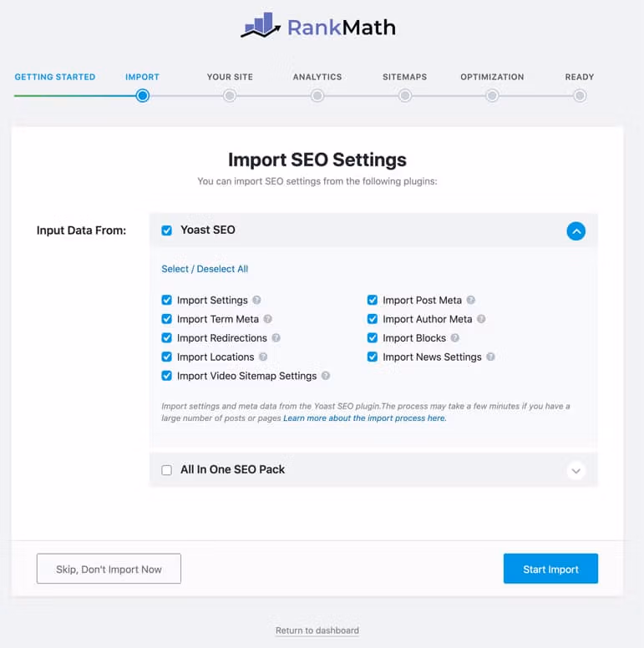
Task: Click the RankMath logo
Action: (318, 26)
